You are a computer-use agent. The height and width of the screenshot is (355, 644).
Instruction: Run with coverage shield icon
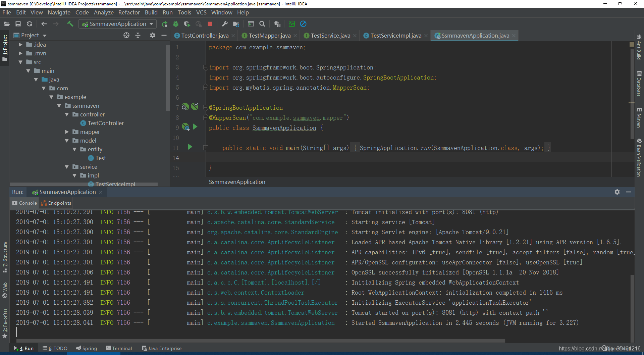coord(187,24)
